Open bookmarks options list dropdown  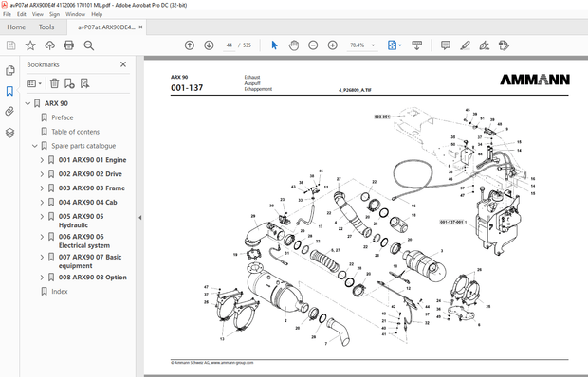coord(34,83)
